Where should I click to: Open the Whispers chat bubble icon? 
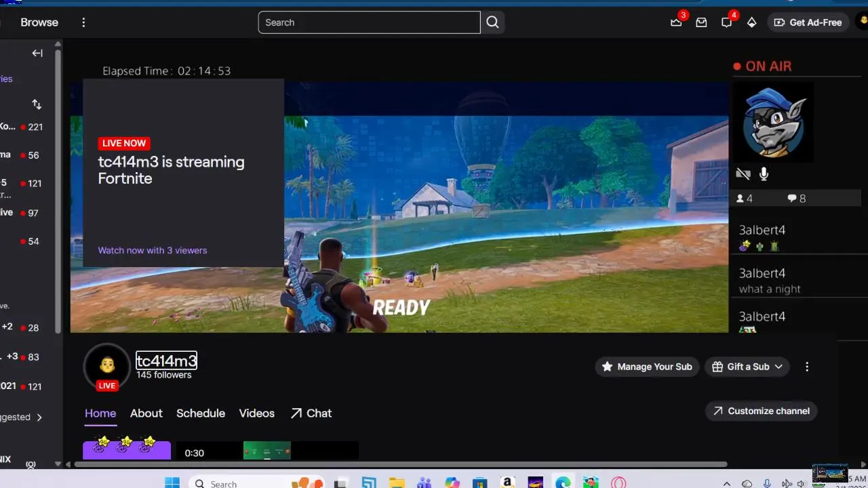pyautogui.click(x=726, y=22)
